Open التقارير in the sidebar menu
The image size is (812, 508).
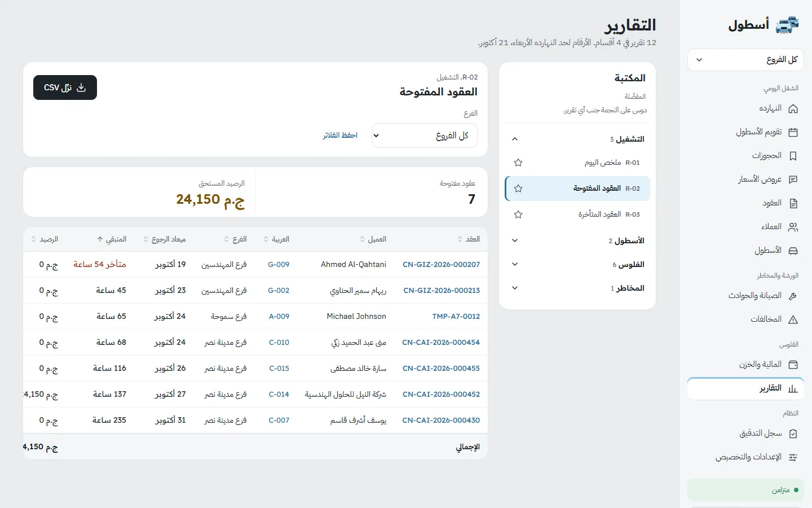click(x=745, y=388)
